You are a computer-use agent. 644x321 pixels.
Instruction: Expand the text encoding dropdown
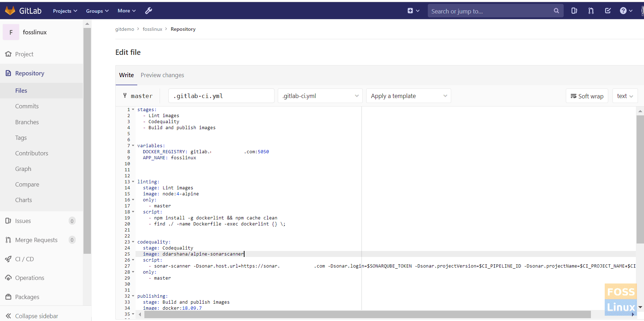625,96
